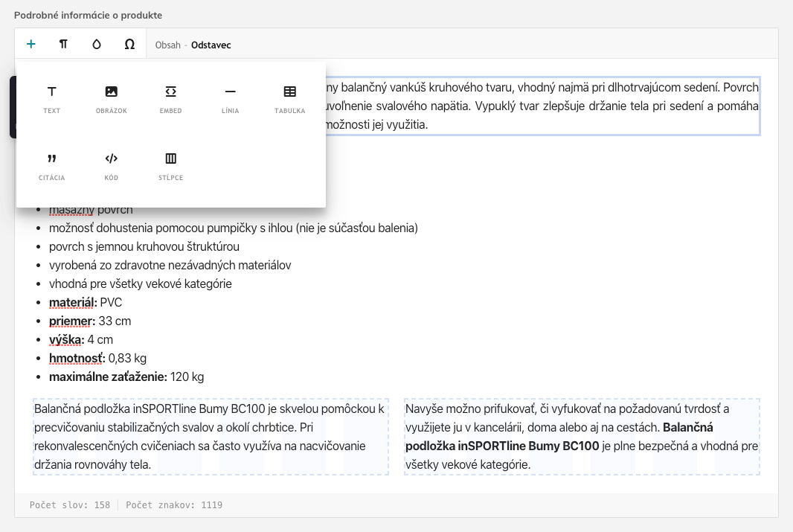
Task: Insert a Citácia quote block
Action: click(x=51, y=167)
